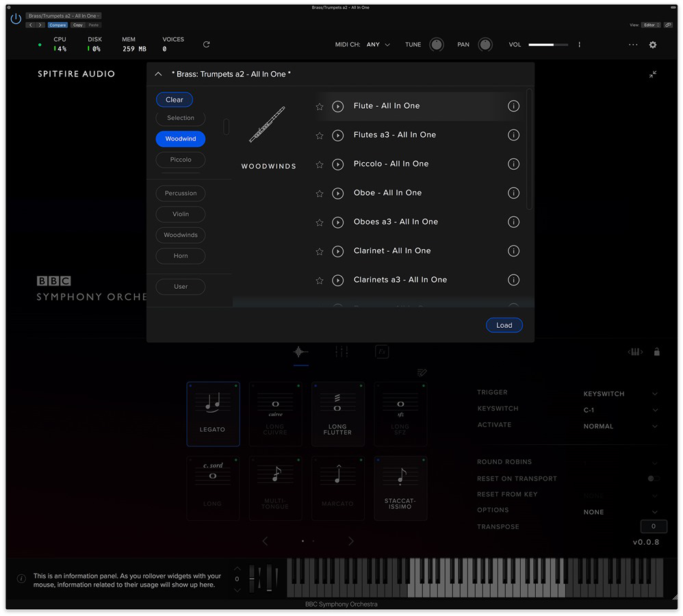
Task: Open the Trigger KEYSWITCH dropdown
Action: [x=620, y=394]
